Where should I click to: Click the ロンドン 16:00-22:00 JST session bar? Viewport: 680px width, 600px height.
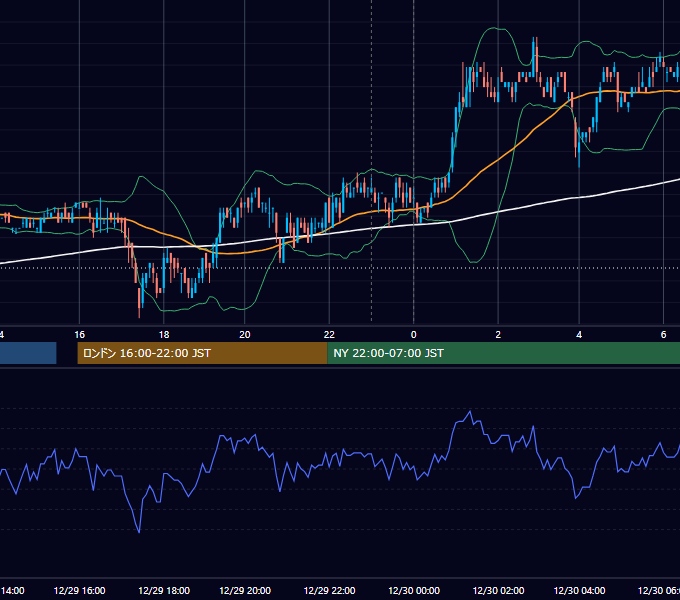coord(202,353)
